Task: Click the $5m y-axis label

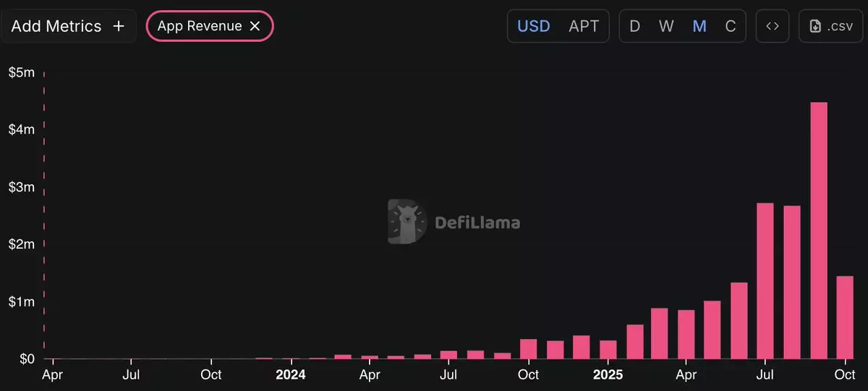Action: pos(21,73)
